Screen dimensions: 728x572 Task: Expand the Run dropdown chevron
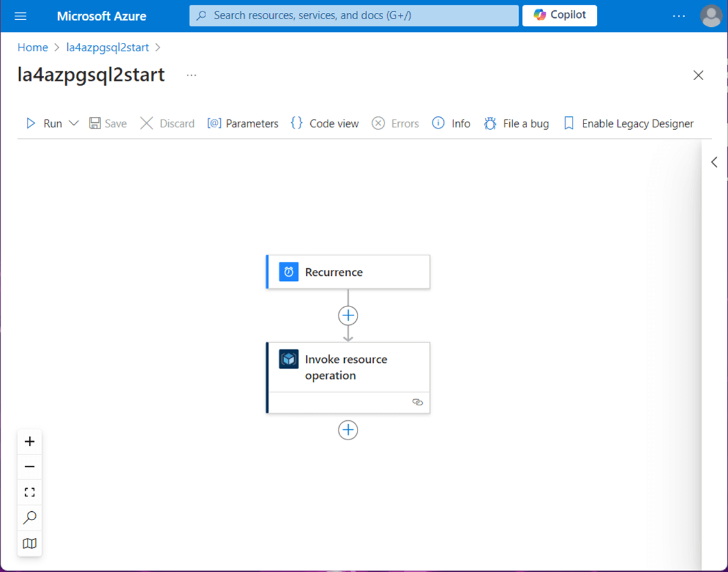click(74, 123)
